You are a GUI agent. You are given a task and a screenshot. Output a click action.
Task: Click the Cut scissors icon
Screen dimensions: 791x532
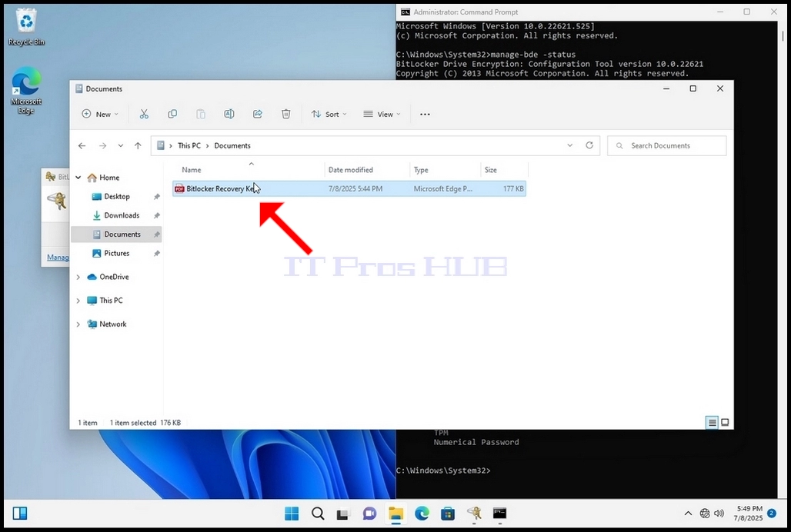(x=145, y=115)
